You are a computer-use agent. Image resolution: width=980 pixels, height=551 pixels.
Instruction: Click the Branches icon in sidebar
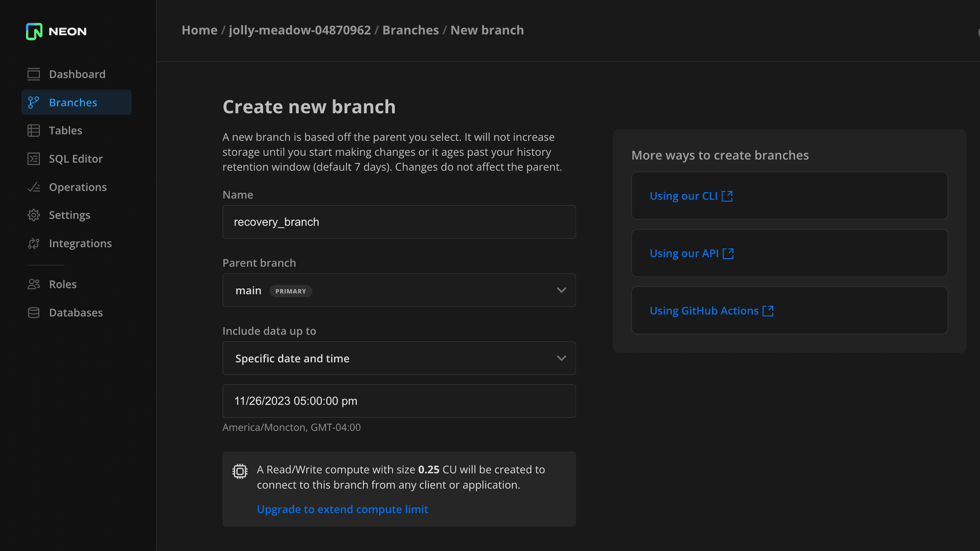[33, 102]
